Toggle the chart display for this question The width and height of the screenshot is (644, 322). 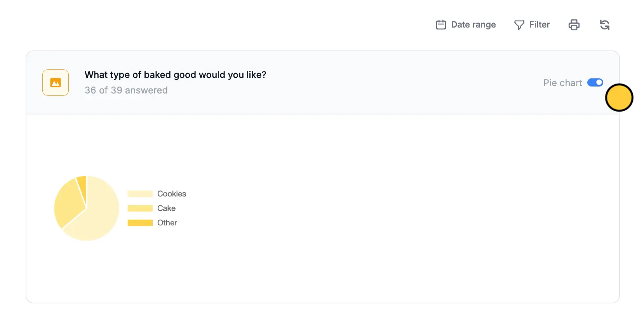tap(595, 82)
